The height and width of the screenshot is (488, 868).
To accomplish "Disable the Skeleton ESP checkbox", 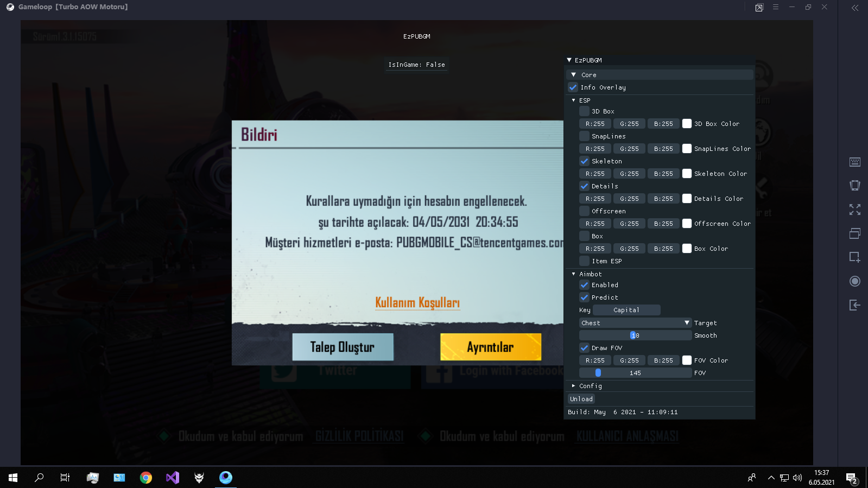I will click(584, 161).
